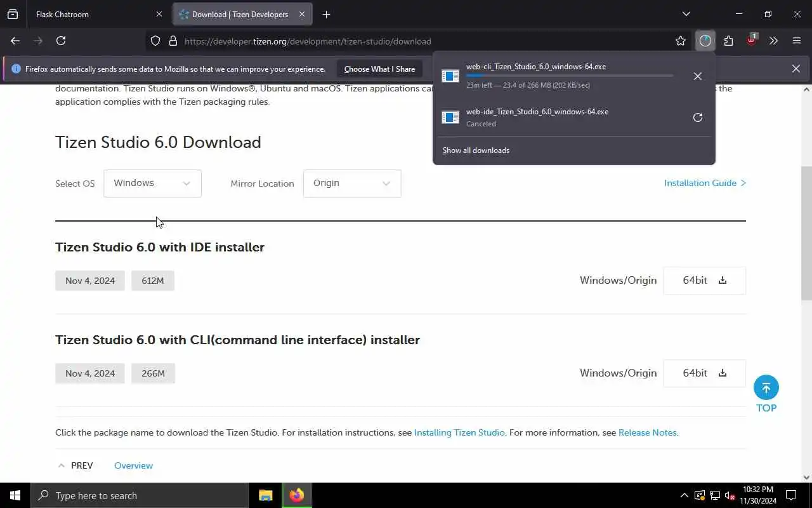Click the language input tray icon

(700, 495)
